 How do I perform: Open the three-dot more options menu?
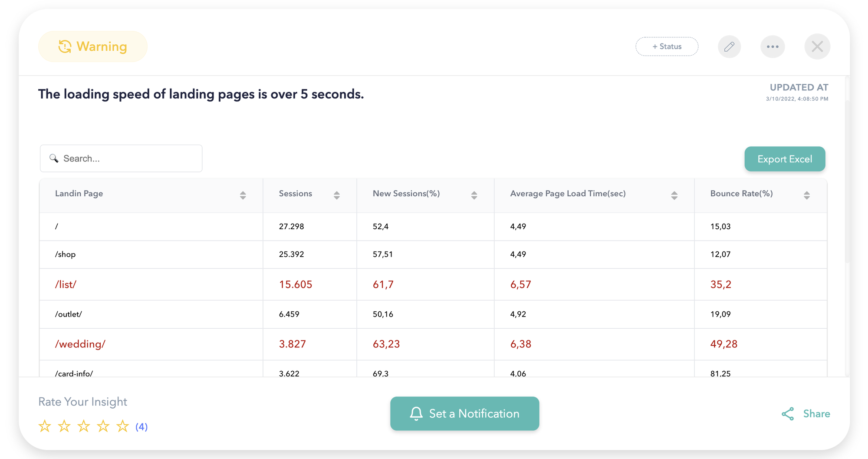pos(773,46)
